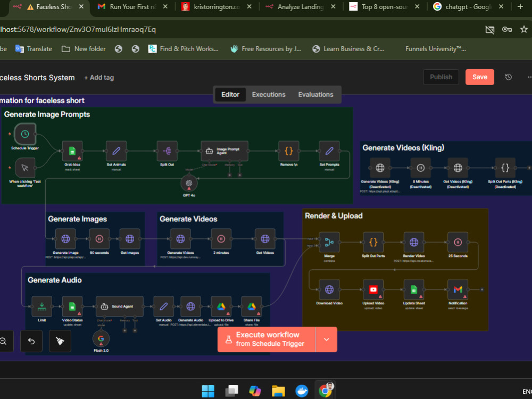
Task: Select the 90 seconds wait node
Action: [99, 239]
